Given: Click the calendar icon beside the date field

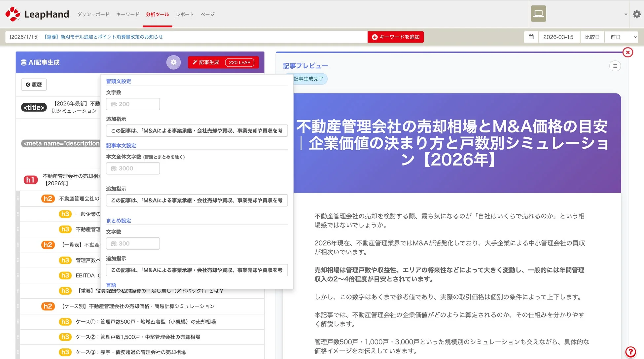Looking at the screenshot, I should [x=531, y=37].
